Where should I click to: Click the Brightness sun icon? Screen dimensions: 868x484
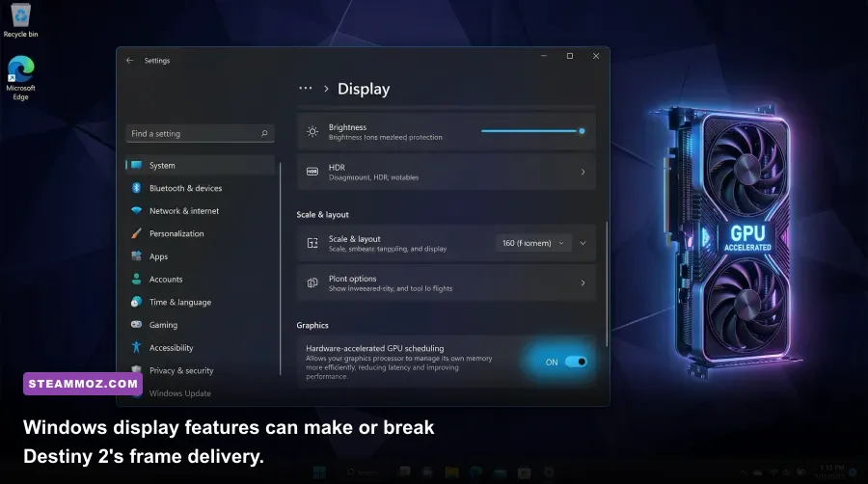312,132
